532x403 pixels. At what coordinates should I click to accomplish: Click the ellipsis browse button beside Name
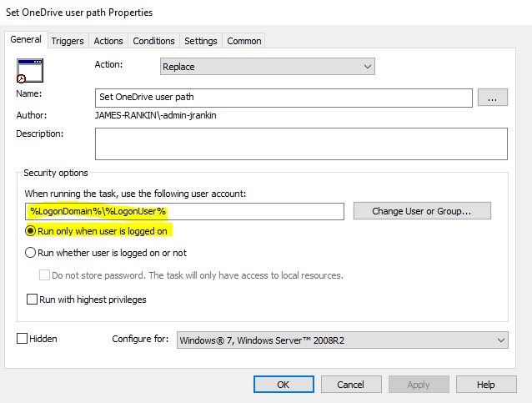492,97
